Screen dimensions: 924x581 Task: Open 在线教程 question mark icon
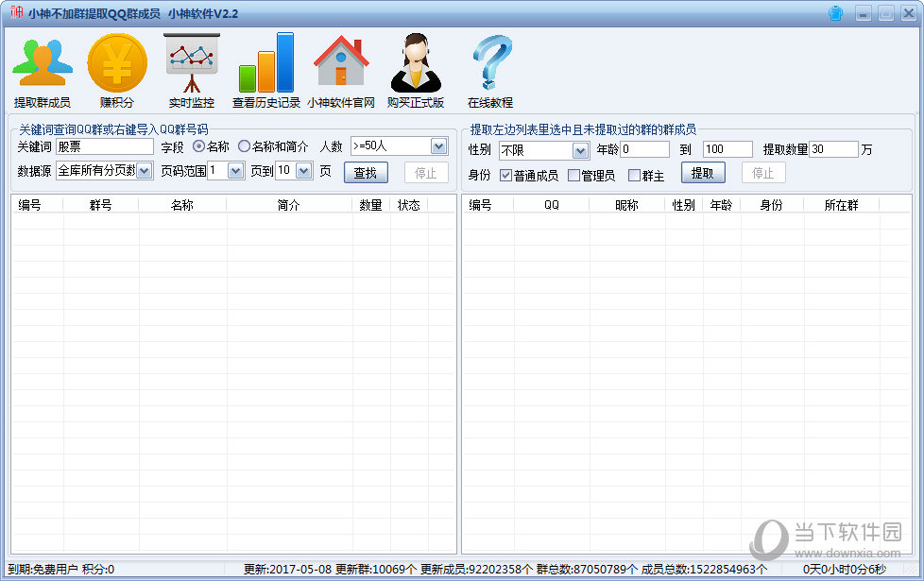(490, 71)
